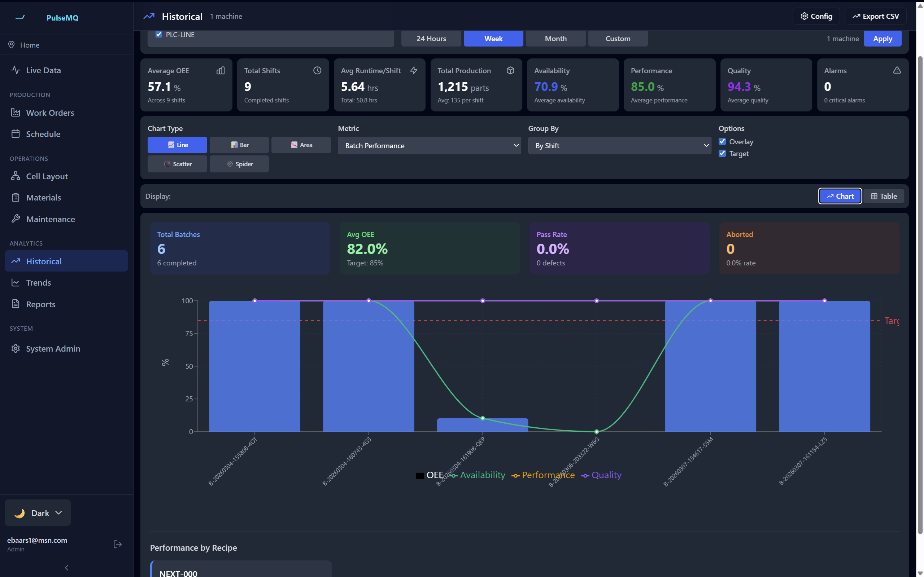Open the By Shift grouping dropdown
Viewport: 924px width, 577px height.
click(619, 145)
